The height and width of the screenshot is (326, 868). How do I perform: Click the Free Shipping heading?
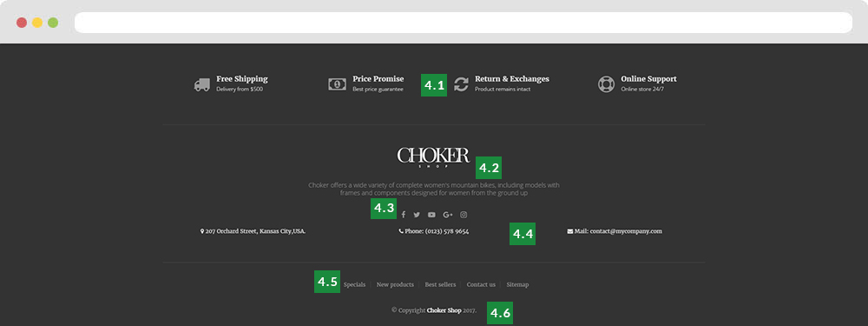click(x=242, y=79)
